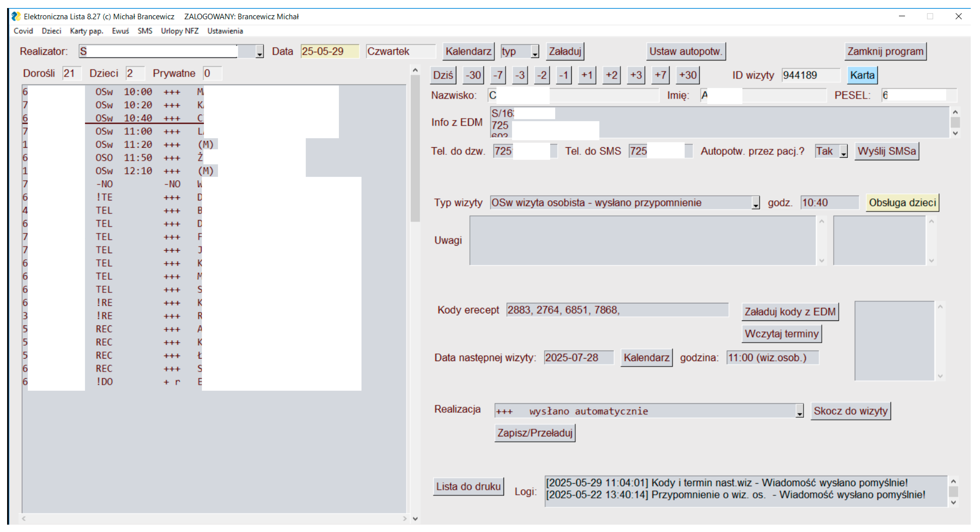The height and width of the screenshot is (532, 980).
Task: Expand the Realizator dropdown
Action: coord(259,51)
